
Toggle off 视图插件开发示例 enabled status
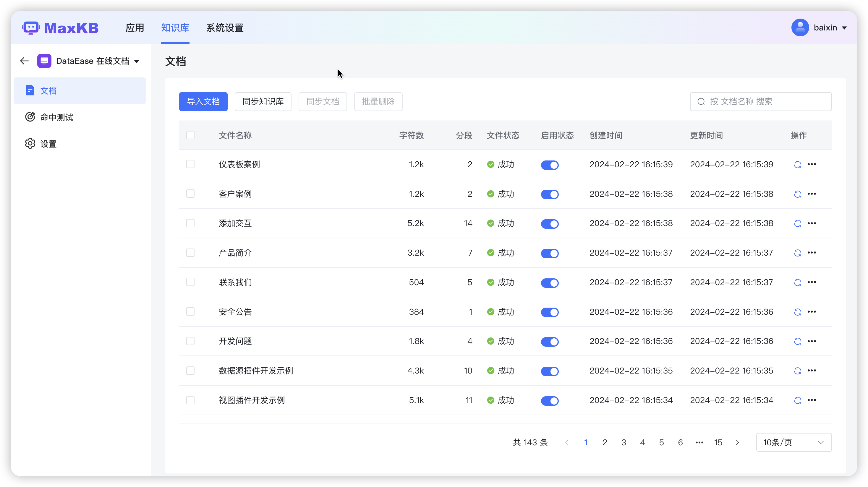[550, 400]
